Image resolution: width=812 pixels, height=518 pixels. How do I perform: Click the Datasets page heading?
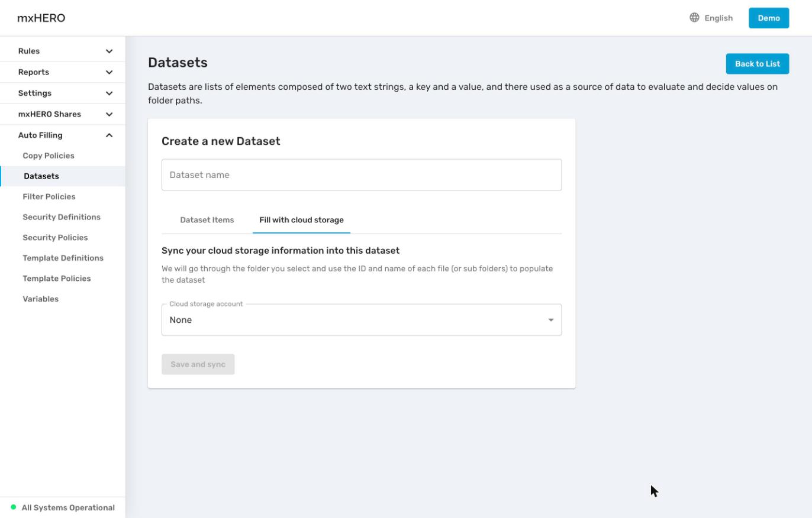pos(178,63)
